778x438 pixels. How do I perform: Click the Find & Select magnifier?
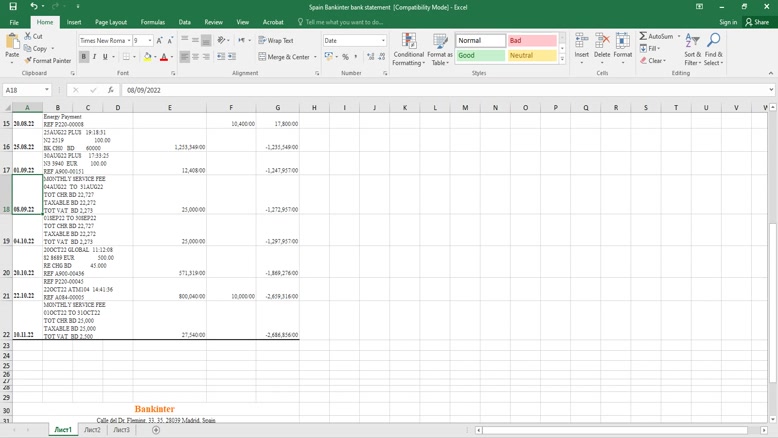tap(713, 50)
